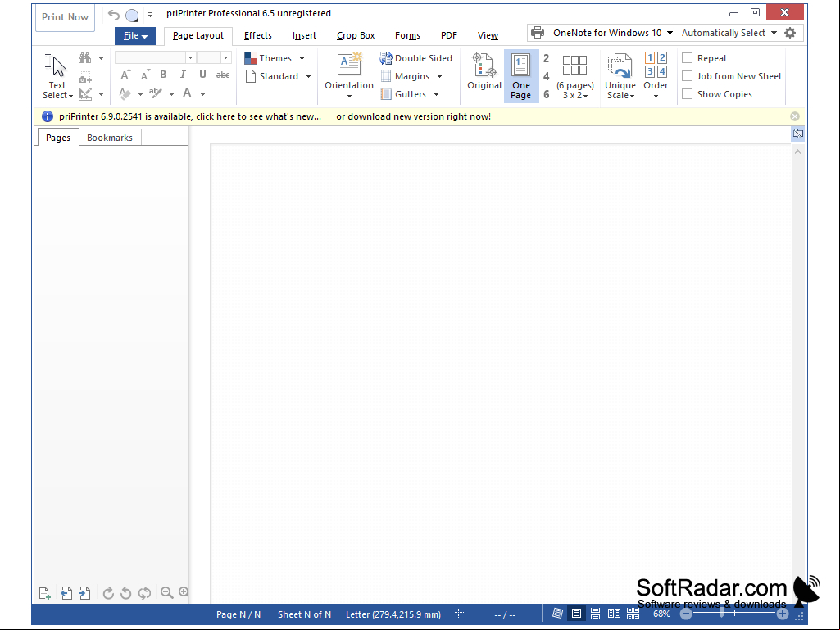
Task: Click the clear formatting eraser icon
Action: [x=125, y=93]
